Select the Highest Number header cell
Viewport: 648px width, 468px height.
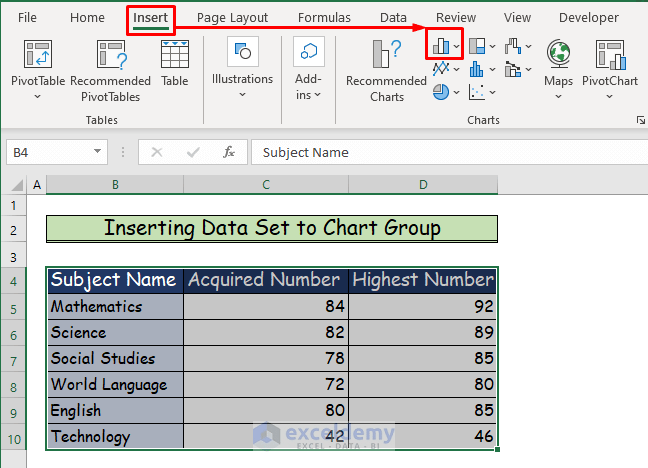(x=422, y=280)
